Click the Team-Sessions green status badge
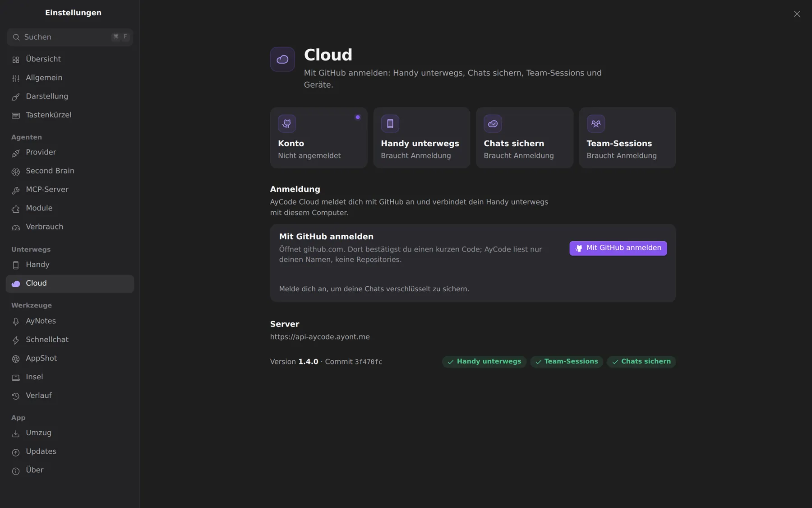Image resolution: width=812 pixels, height=508 pixels. 567,362
